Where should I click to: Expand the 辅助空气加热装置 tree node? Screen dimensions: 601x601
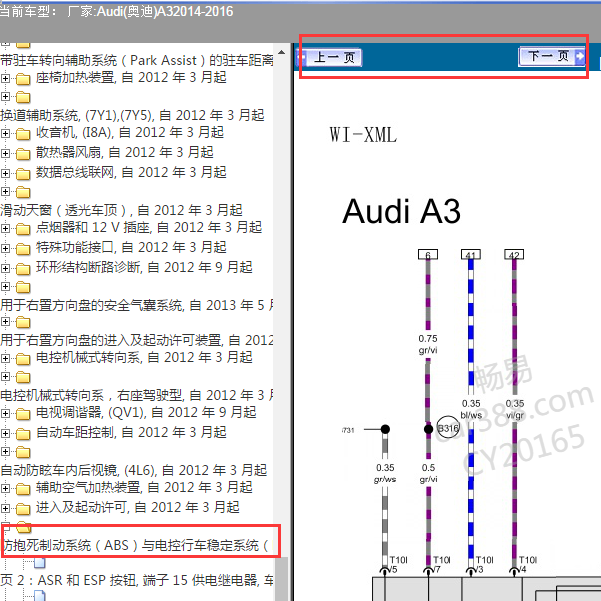point(5,488)
